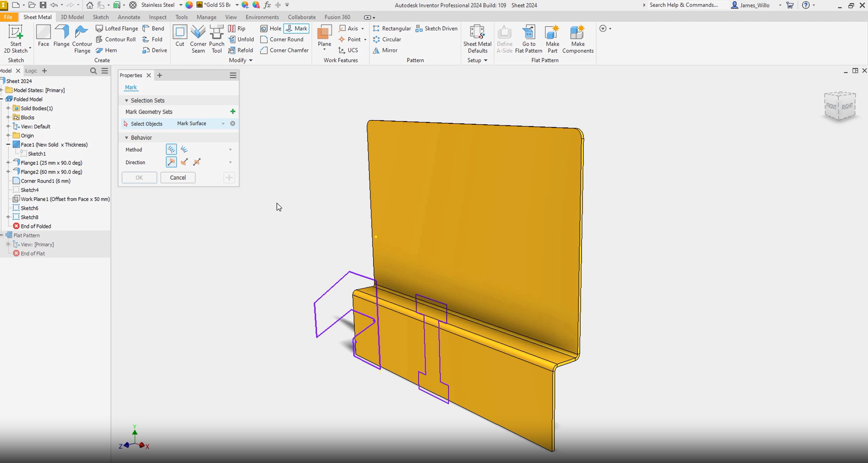Switch to the 3D Model tab
868x463 pixels.
click(72, 17)
